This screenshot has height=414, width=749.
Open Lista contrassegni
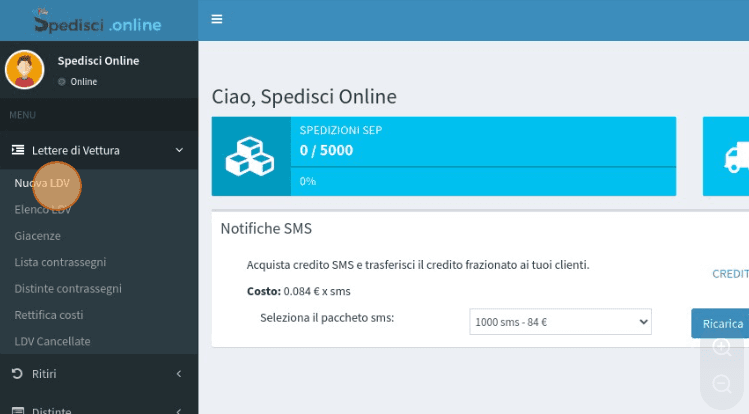pyautogui.click(x=60, y=262)
